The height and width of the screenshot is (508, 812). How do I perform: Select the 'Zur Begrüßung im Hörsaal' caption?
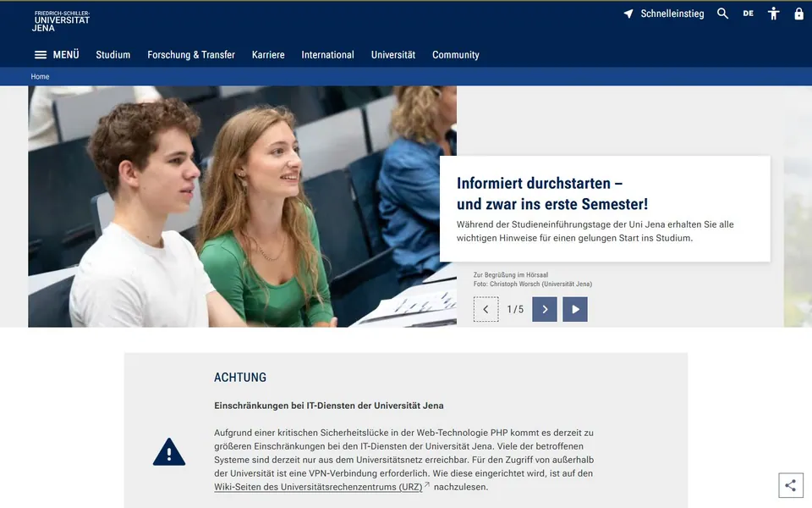(x=511, y=275)
